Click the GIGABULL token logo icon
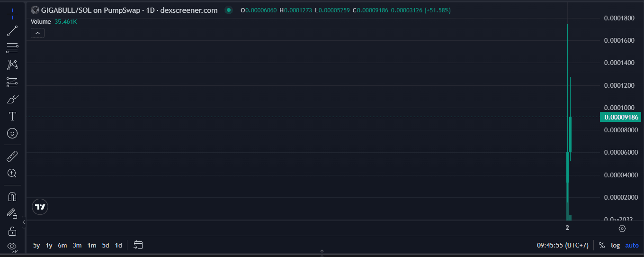The width and height of the screenshot is (644, 257). click(x=35, y=10)
